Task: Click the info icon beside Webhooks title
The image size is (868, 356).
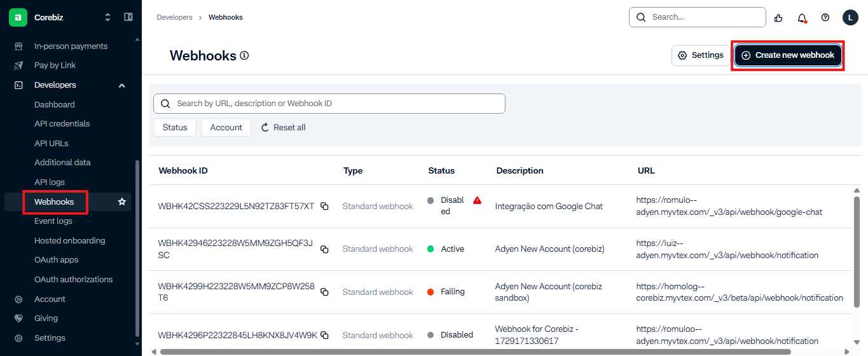Action: pos(244,55)
